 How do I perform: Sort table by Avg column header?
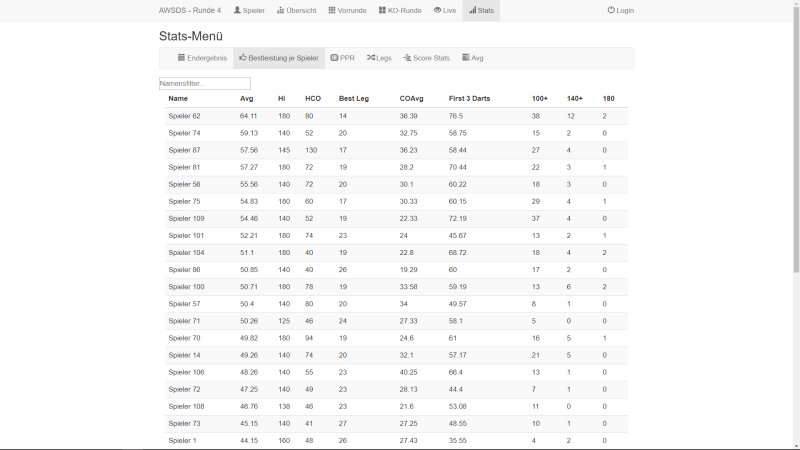point(247,99)
